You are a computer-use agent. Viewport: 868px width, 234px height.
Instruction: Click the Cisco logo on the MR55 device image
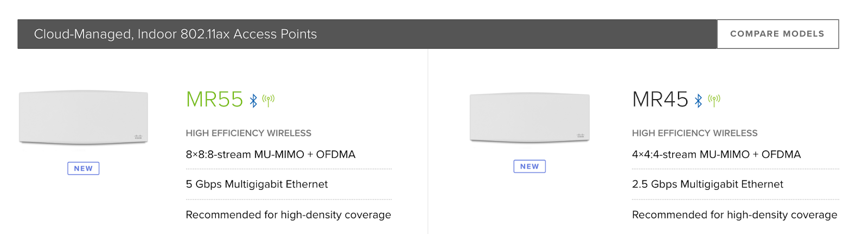tap(138, 136)
